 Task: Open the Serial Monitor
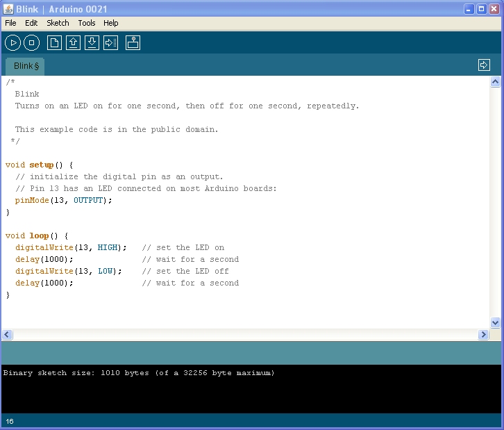[x=133, y=43]
